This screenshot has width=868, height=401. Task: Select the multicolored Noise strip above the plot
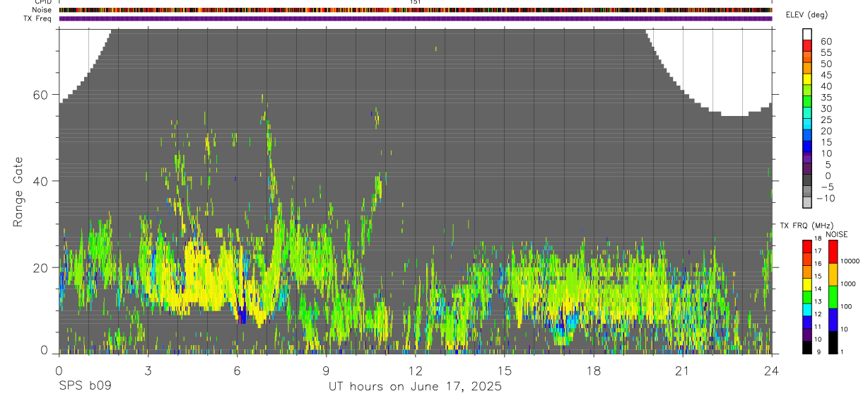tap(416, 10)
